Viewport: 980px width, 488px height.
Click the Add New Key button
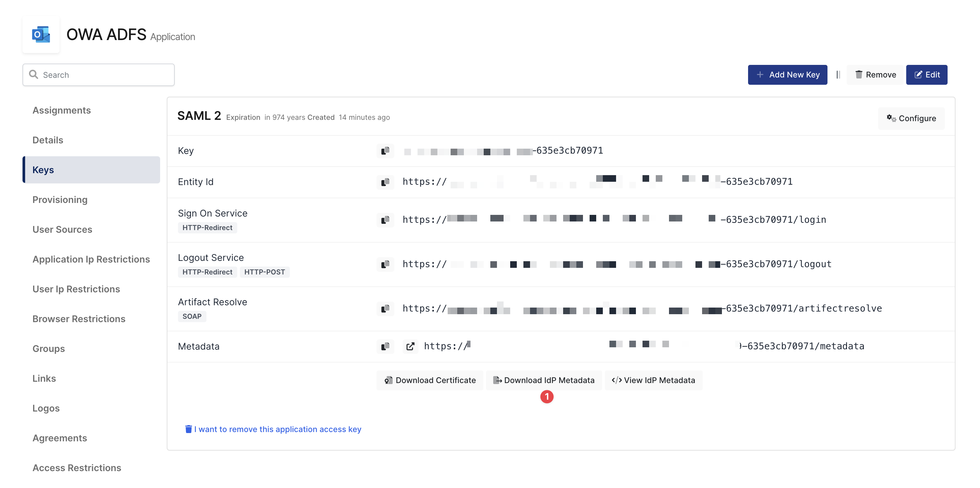pyautogui.click(x=787, y=74)
